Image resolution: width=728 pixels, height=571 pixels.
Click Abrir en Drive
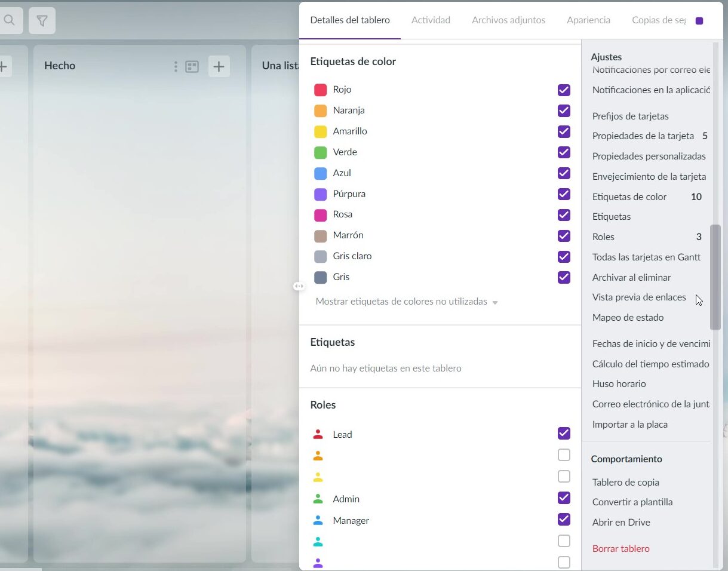621,523
